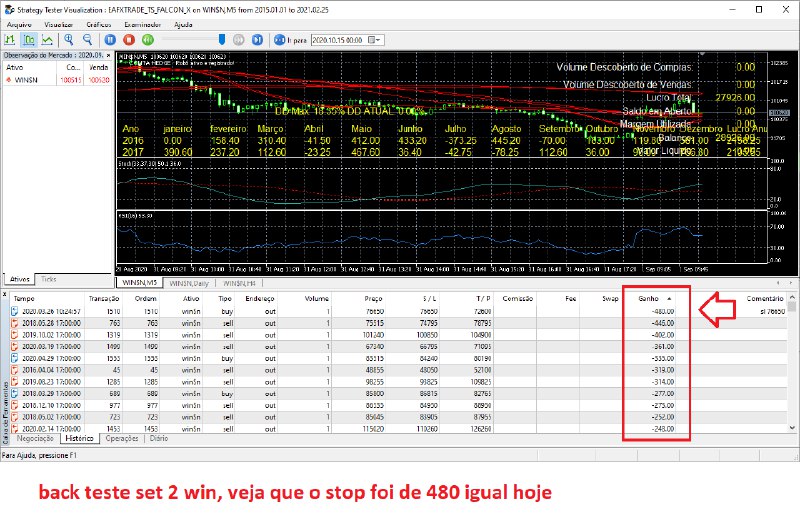Screen dimensions: 800x514
Task: Open the date picker dropdown for Ir para
Action: pyautogui.click(x=379, y=41)
